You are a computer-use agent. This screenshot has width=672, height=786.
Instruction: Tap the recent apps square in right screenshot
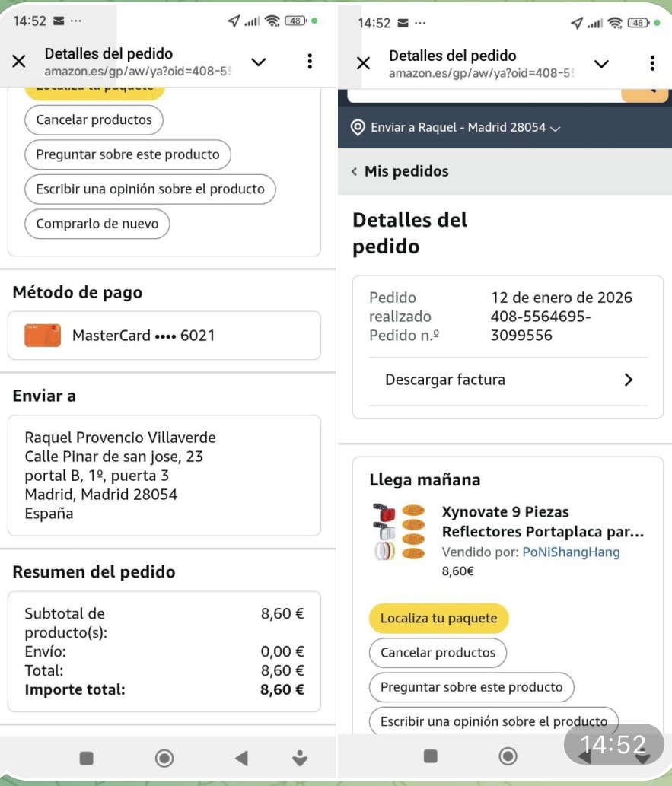(x=431, y=756)
